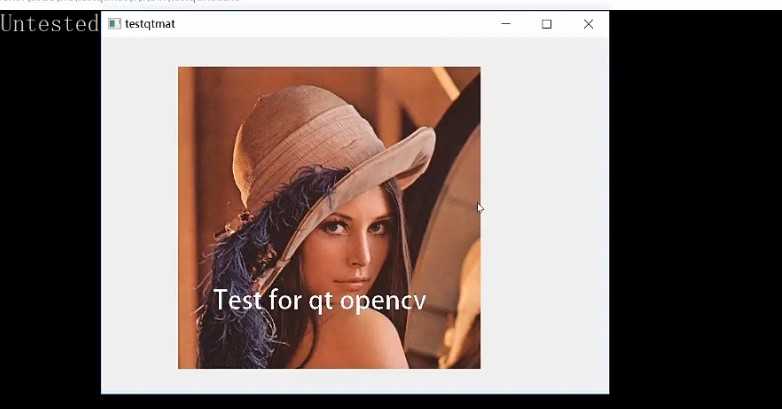
Task: Click the "Untested" text in the console window
Action: coord(49,23)
